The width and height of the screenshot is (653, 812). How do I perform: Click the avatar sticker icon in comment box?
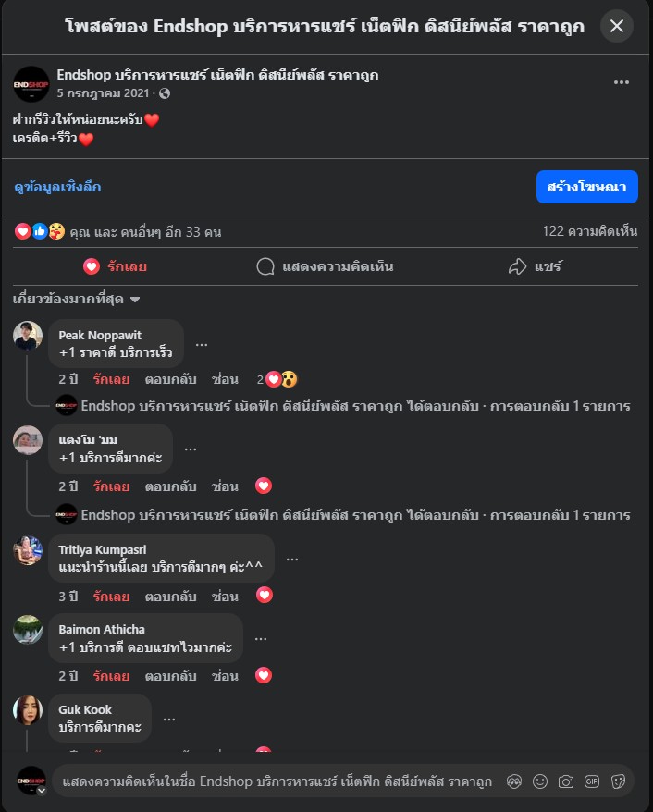(514, 781)
